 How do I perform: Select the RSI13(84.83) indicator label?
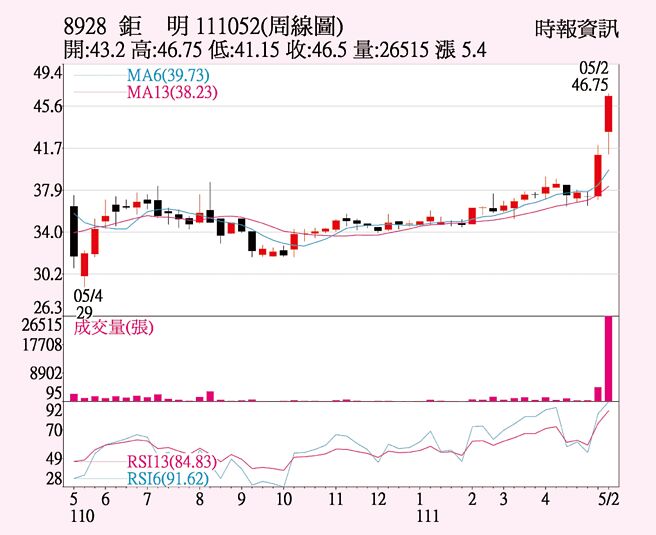tap(172, 461)
